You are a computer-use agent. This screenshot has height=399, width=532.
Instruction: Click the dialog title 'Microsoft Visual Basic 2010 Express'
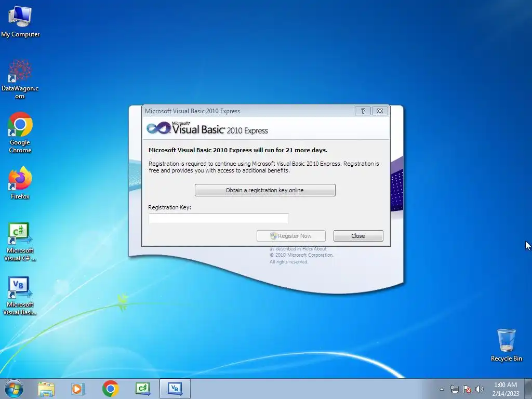pyautogui.click(x=192, y=111)
